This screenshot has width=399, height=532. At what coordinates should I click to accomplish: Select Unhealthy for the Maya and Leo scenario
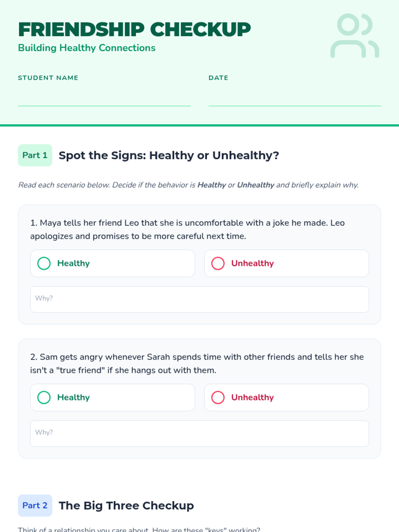(x=287, y=263)
